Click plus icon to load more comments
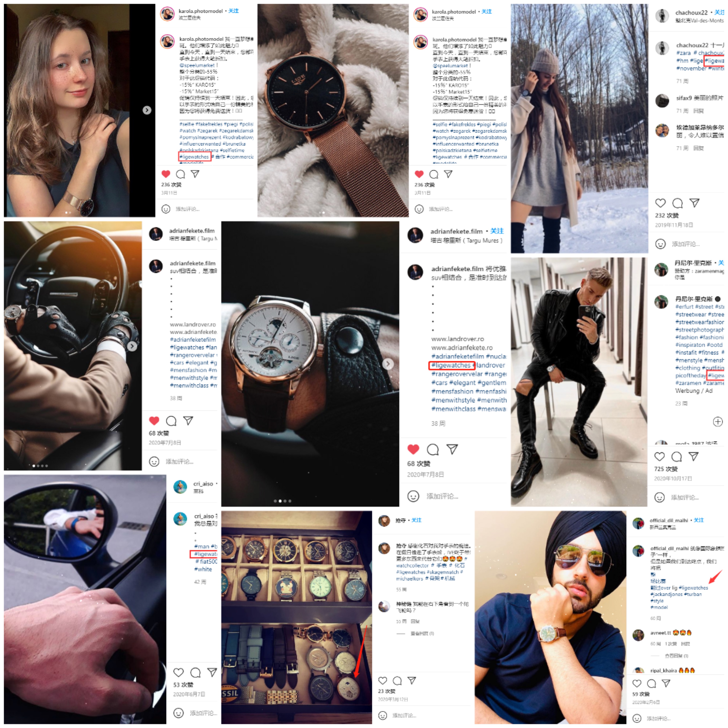The height and width of the screenshot is (728, 728). point(717,421)
